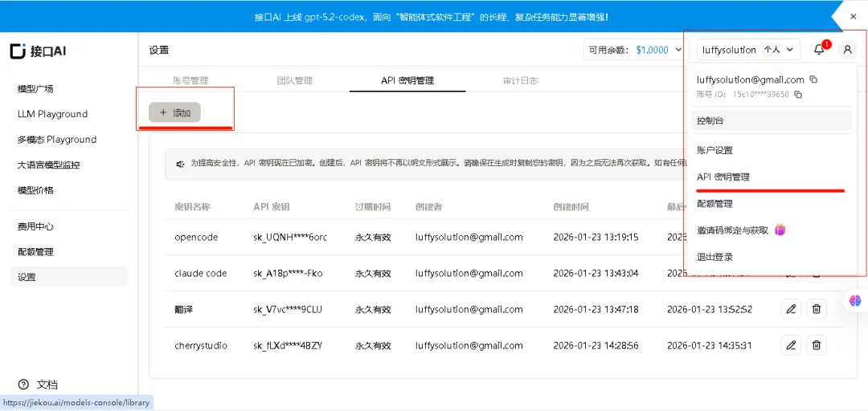Select the API 密钥管理 tab
The width and height of the screenshot is (868, 411).
pos(407,80)
